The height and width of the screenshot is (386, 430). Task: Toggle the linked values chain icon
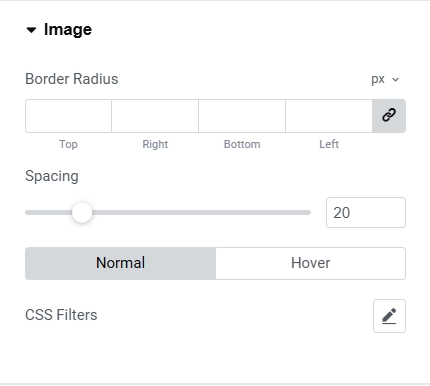pos(389,116)
